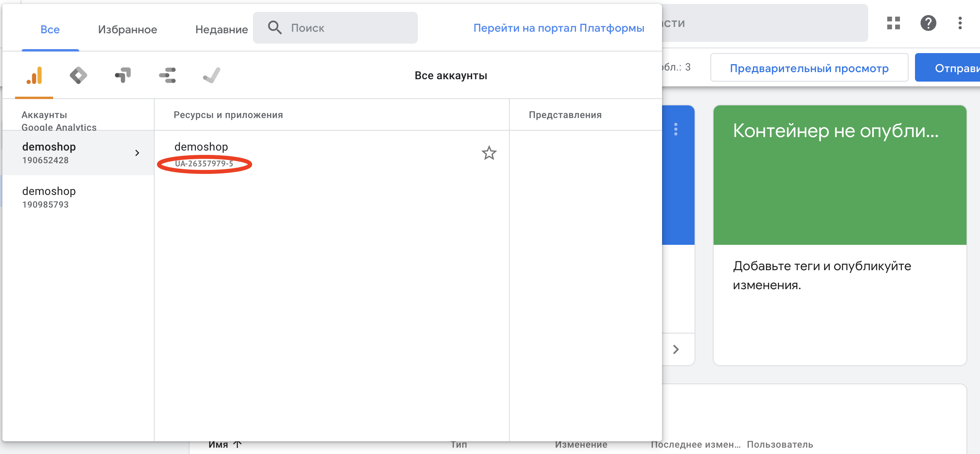This screenshot has width=980, height=454.
Task: Star the demoshop UA-26357979-5 property
Action: tap(489, 153)
